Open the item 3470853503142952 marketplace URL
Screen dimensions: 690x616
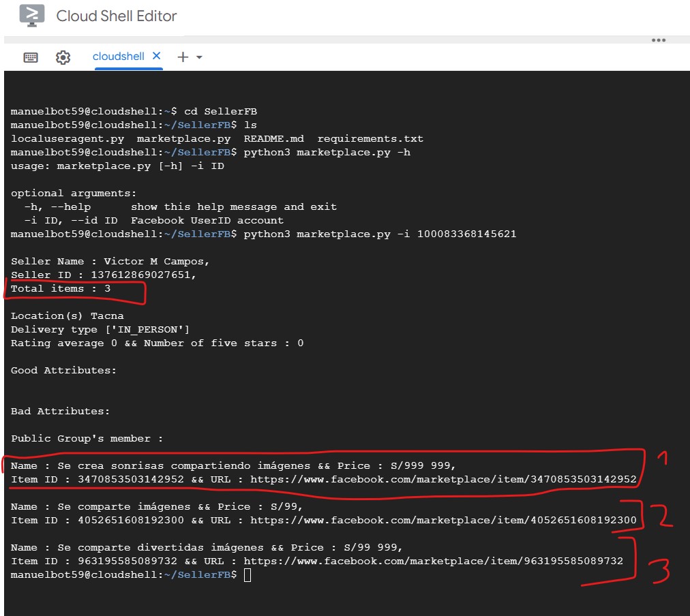[x=443, y=479]
